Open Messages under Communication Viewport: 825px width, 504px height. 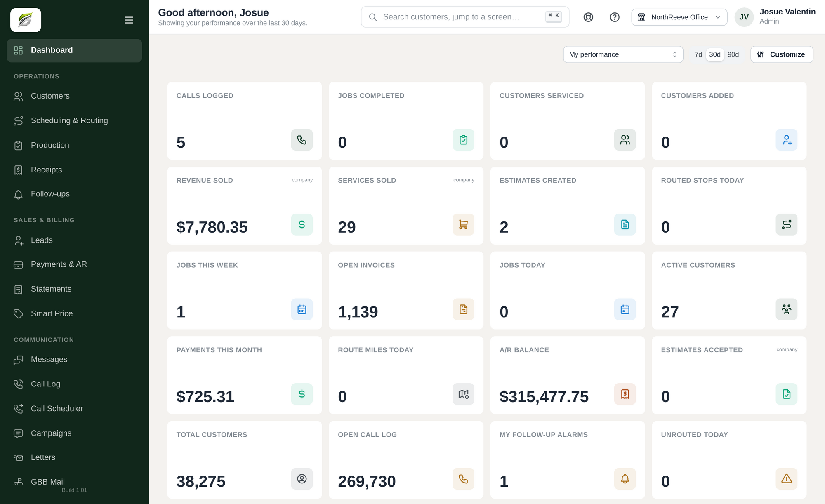pos(74,360)
